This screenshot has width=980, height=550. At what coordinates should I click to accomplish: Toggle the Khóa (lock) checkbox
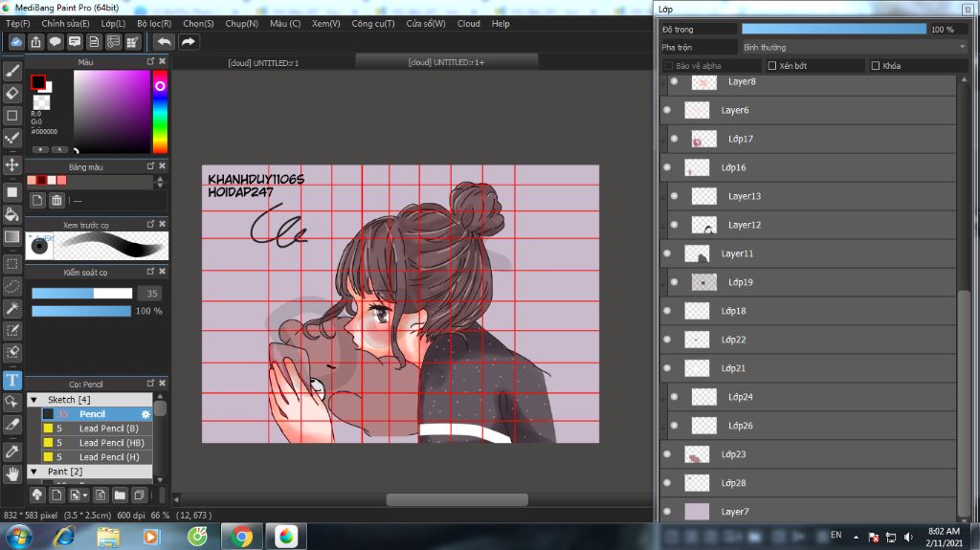875,66
